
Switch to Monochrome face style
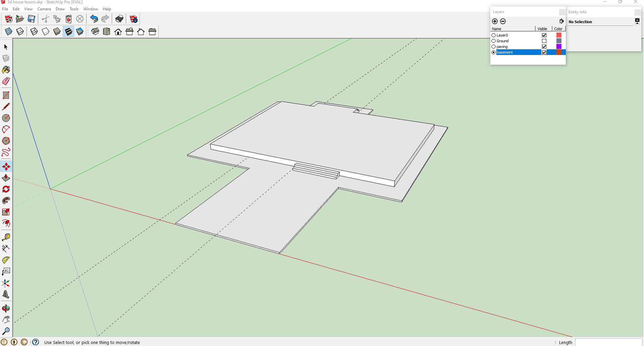coord(80,32)
